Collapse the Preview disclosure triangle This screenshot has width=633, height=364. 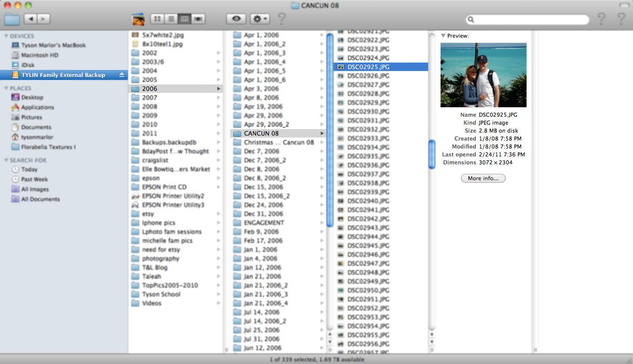(443, 36)
